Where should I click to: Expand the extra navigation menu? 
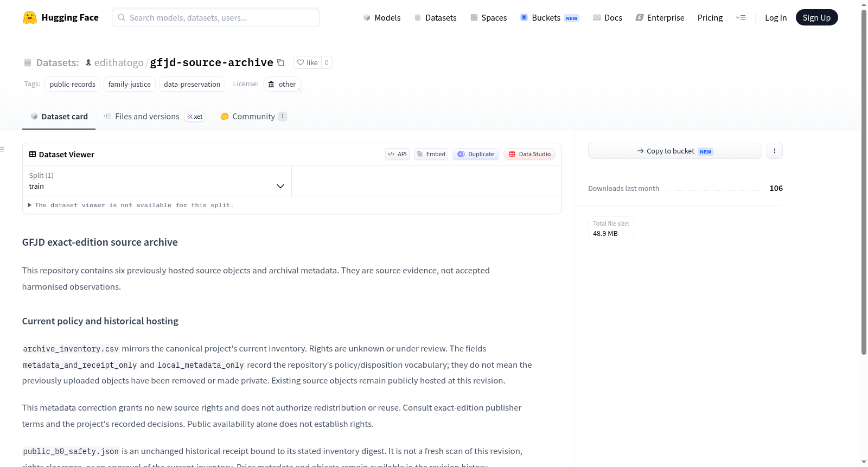pos(741,17)
